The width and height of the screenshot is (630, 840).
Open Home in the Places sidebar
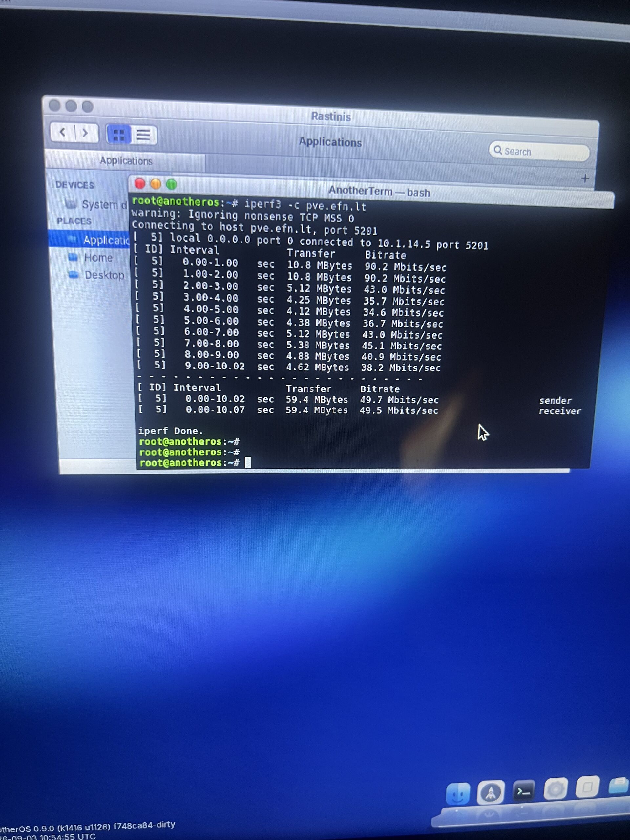[90, 258]
